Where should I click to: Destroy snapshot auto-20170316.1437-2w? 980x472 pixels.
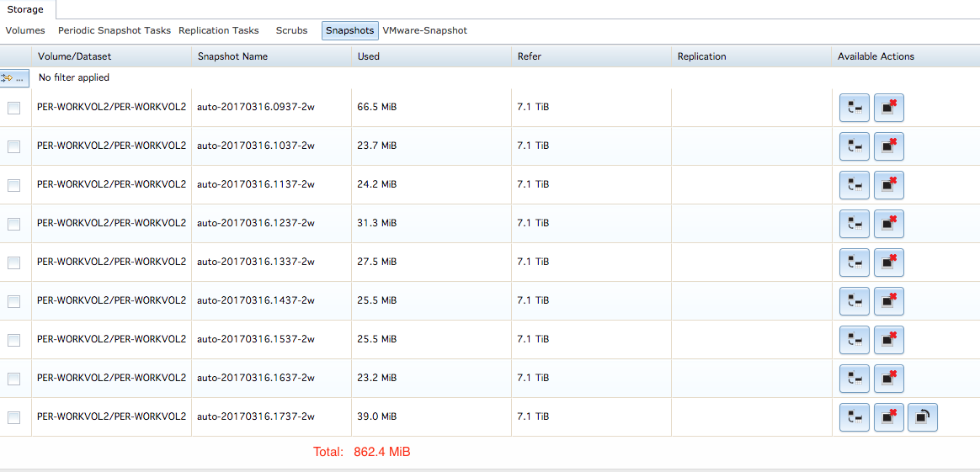(x=889, y=301)
